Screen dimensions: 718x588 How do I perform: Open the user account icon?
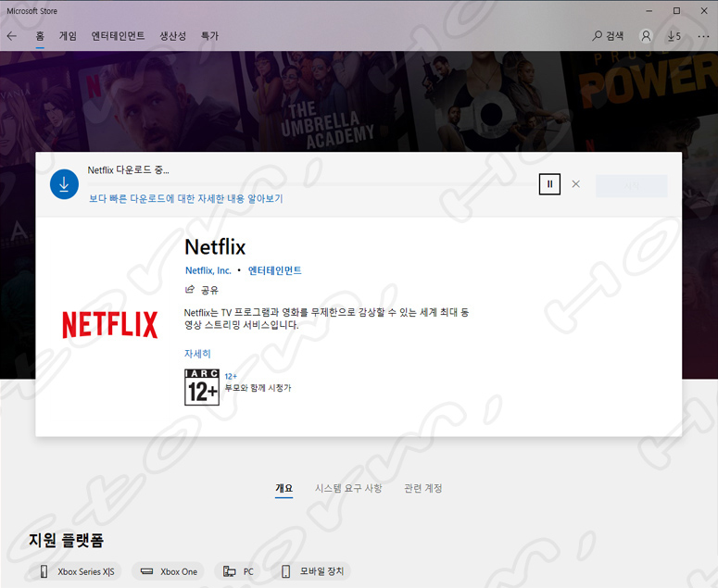click(x=646, y=36)
